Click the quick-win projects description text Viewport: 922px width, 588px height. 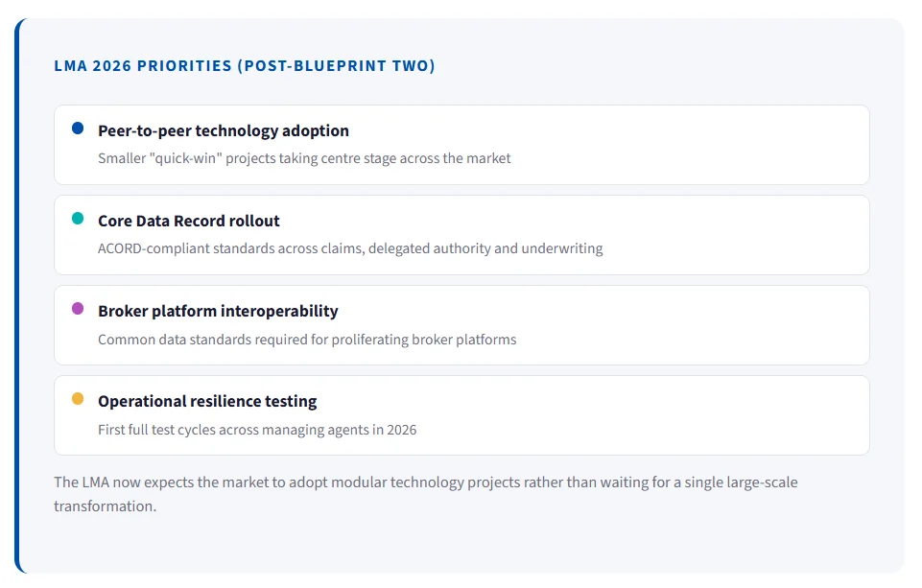(x=304, y=158)
